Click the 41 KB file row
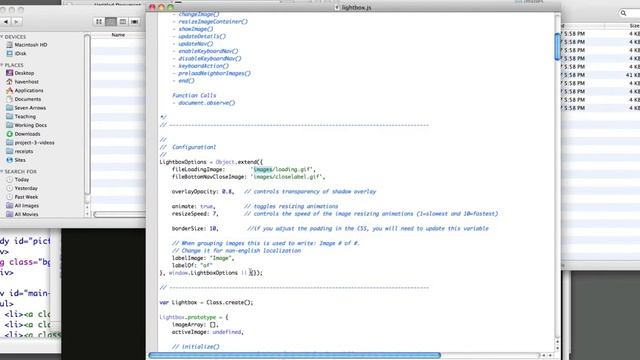 (x=601, y=75)
